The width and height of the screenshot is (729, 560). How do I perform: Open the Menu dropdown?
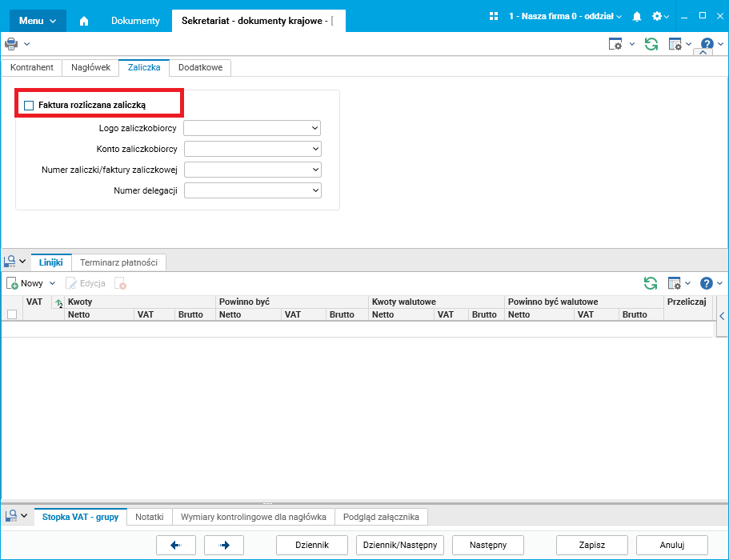[x=38, y=21]
